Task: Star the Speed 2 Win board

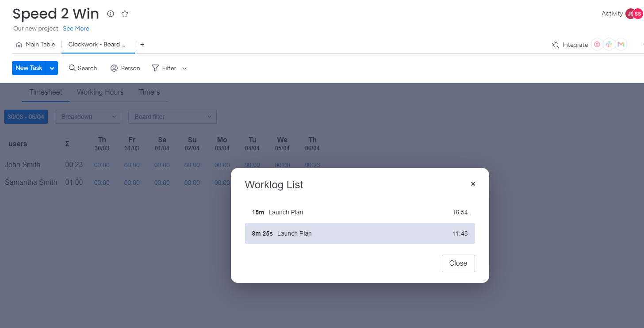Action: click(x=125, y=14)
